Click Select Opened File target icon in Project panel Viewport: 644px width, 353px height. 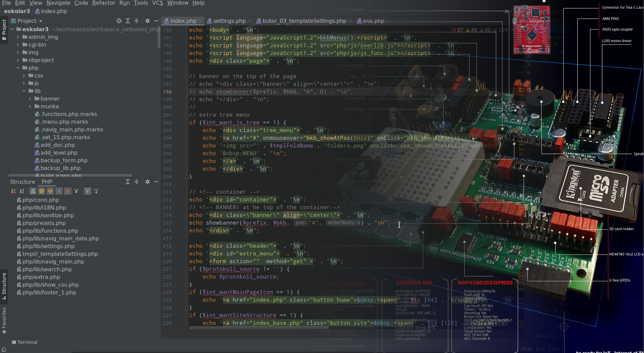tap(119, 21)
